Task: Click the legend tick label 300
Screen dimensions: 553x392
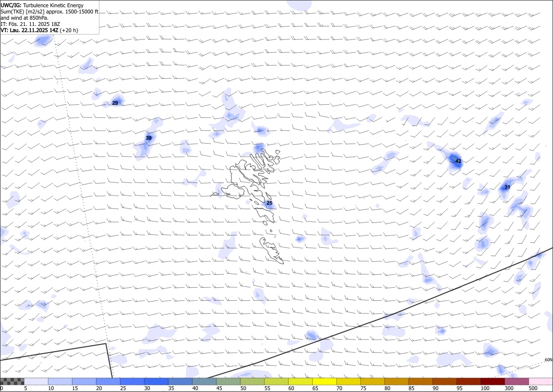Action: (x=509, y=388)
